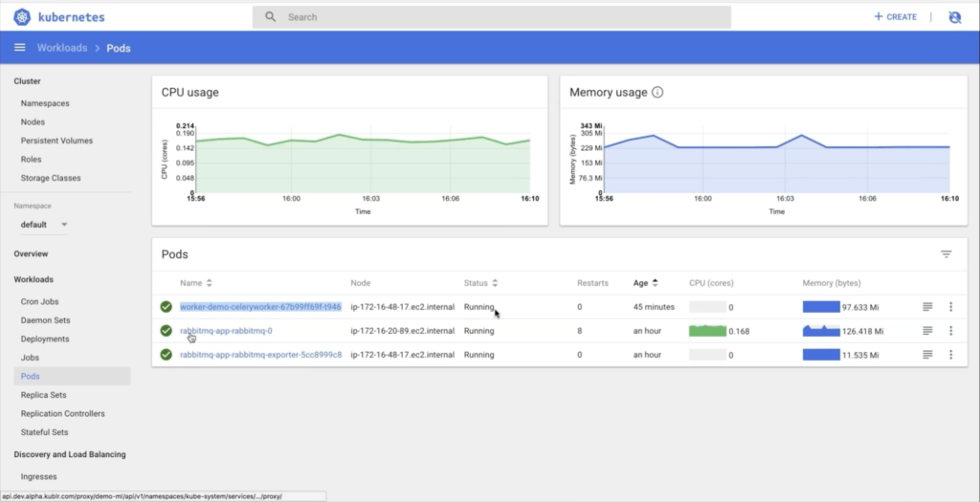Click the 45 minutes age value
The image size is (980, 502).
coord(654,307)
